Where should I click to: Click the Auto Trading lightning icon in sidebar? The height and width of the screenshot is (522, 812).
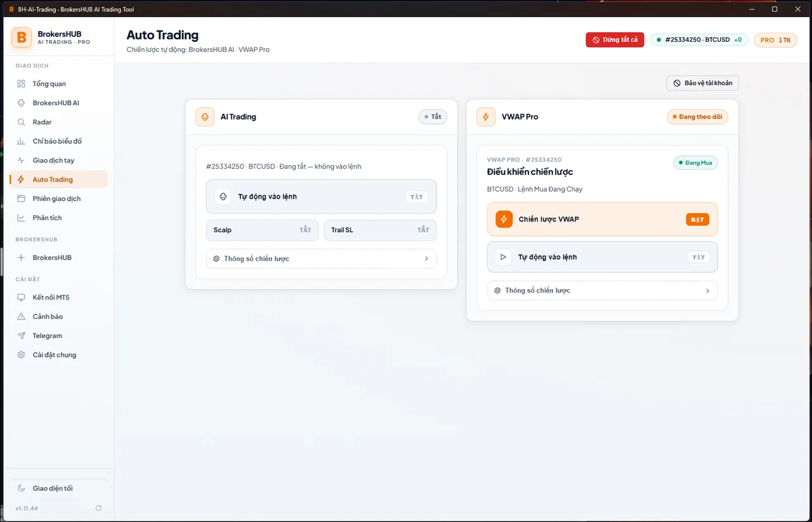tap(21, 179)
